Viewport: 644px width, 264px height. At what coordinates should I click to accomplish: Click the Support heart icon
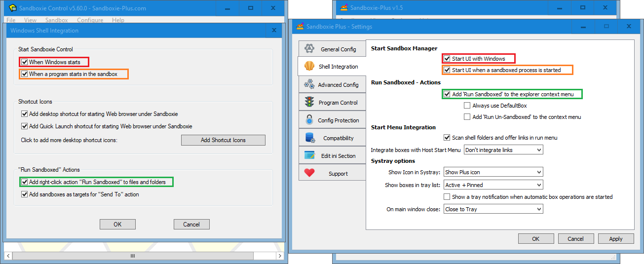[x=309, y=173]
